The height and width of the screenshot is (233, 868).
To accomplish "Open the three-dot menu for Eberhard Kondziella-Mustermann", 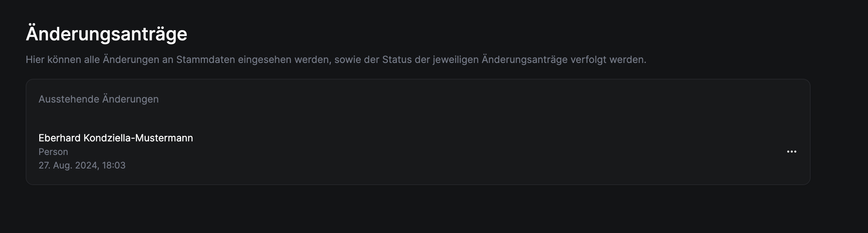I will (x=791, y=152).
